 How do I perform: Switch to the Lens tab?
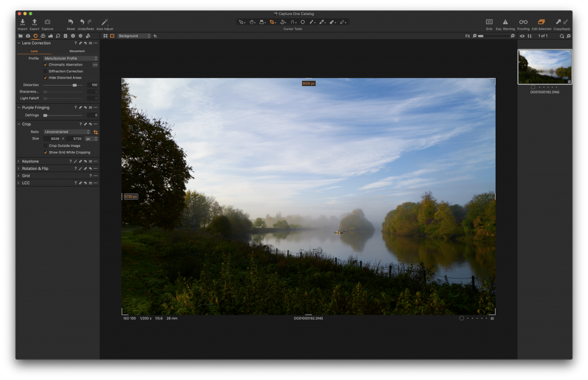34,51
